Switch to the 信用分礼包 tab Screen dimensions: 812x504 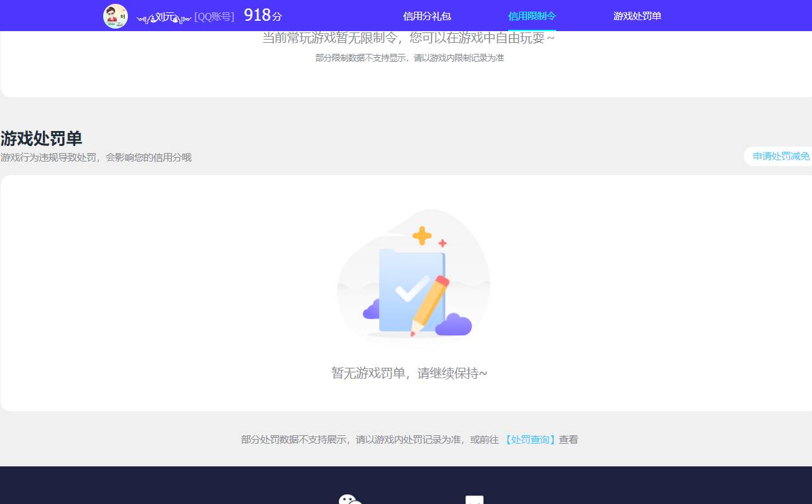(x=426, y=15)
